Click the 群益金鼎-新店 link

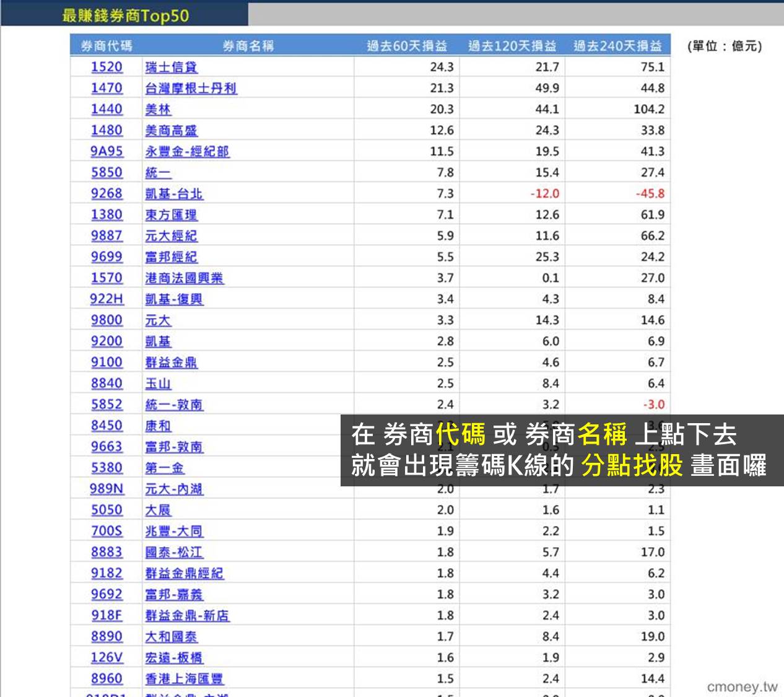tap(187, 615)
